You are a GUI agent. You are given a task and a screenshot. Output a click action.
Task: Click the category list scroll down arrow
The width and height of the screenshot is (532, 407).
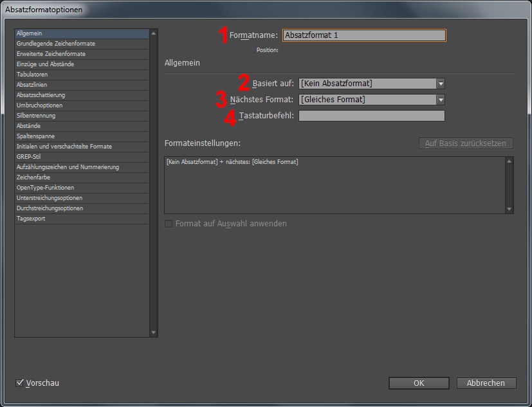[153, 332]
